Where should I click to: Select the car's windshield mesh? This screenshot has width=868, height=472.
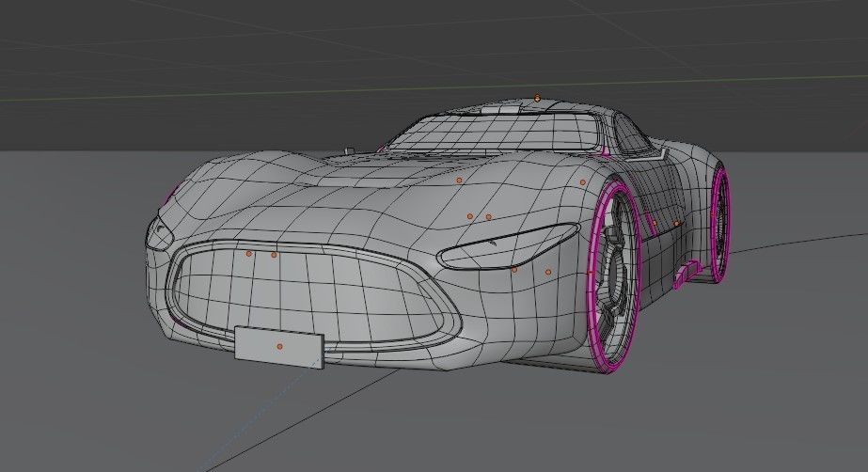[x=493, y=133]
